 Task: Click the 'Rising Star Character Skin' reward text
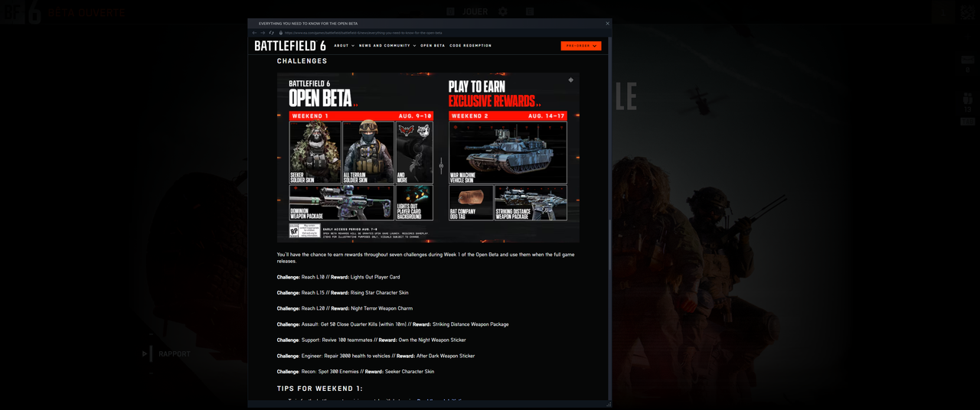pyautogui.click(x=380, y=293)
